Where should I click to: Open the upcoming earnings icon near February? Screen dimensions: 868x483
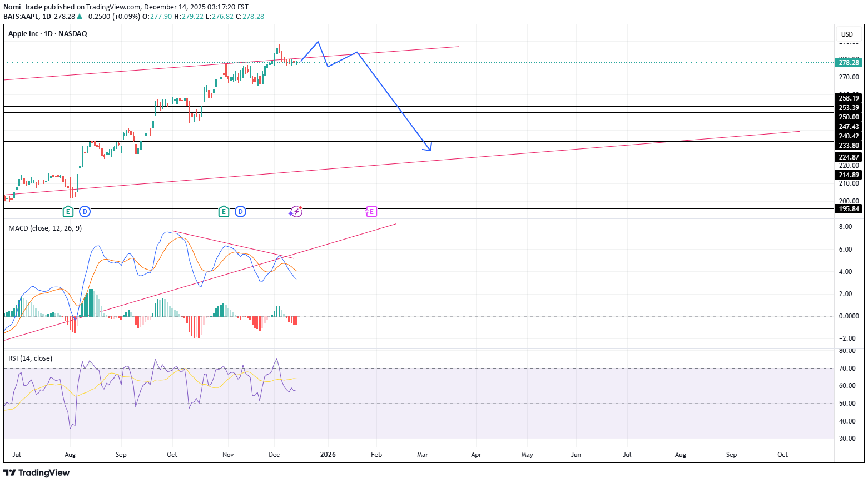[x=370, y=211]
